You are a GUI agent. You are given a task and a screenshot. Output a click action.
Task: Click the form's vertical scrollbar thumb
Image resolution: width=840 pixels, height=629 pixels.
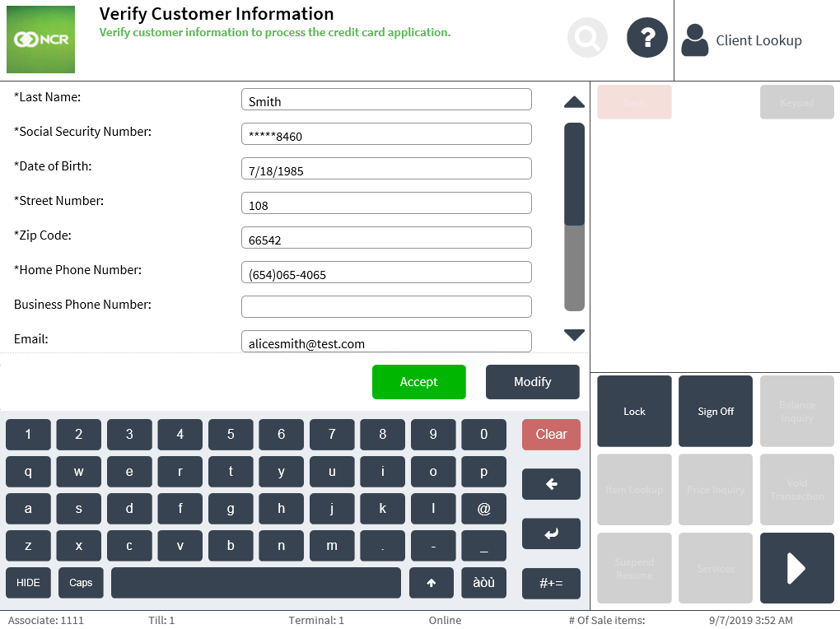[574, 174]
